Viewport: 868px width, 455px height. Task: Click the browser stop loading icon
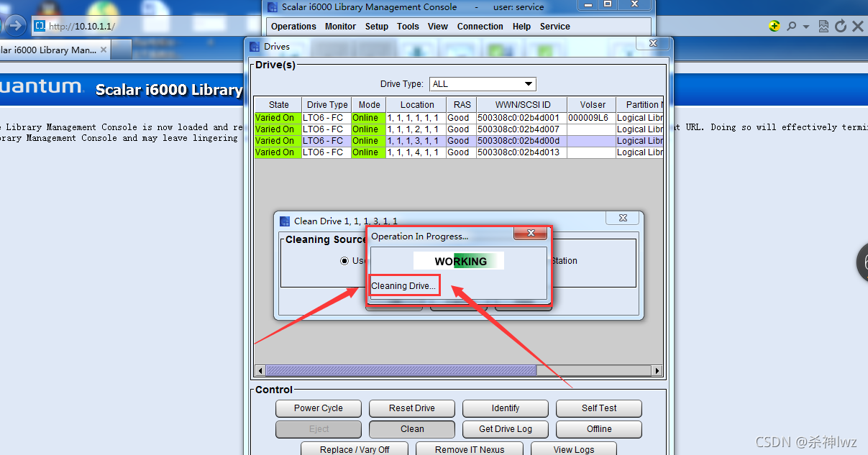click(x=858, y=26)
